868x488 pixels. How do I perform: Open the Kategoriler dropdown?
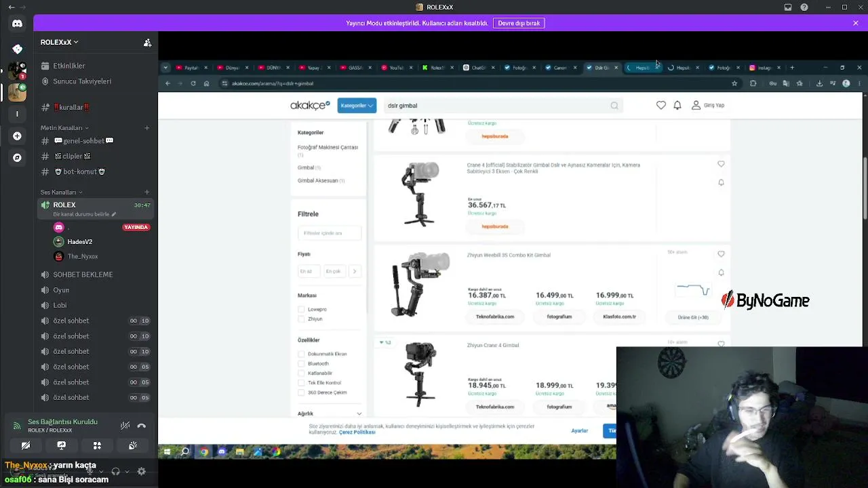(x=357, y=106)
